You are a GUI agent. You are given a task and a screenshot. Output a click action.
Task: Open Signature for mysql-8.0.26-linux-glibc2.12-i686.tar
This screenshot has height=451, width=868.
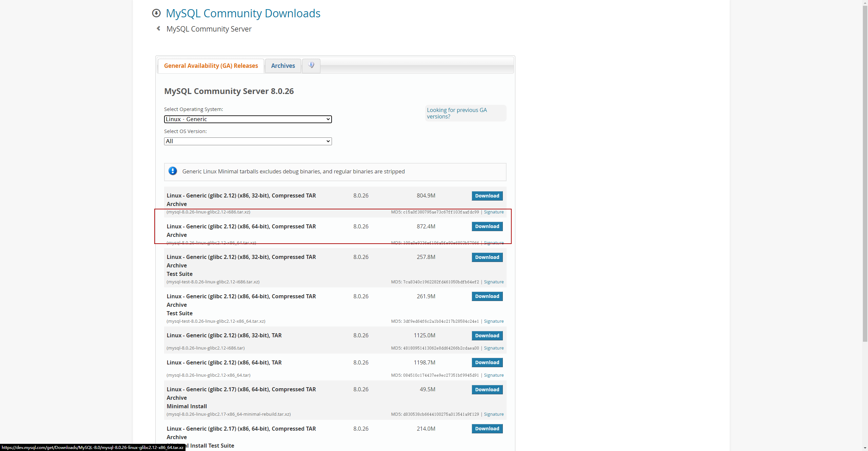click(494, 348)
